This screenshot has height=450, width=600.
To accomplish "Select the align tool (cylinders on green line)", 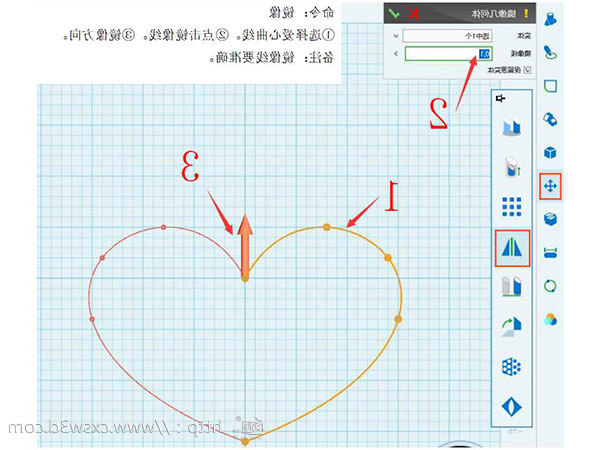I will tap(512, 287).
